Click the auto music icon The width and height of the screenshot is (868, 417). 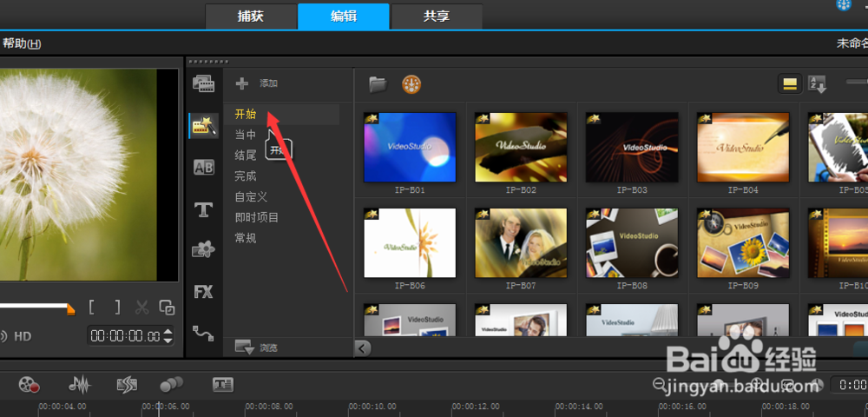(x=127, y=384)
